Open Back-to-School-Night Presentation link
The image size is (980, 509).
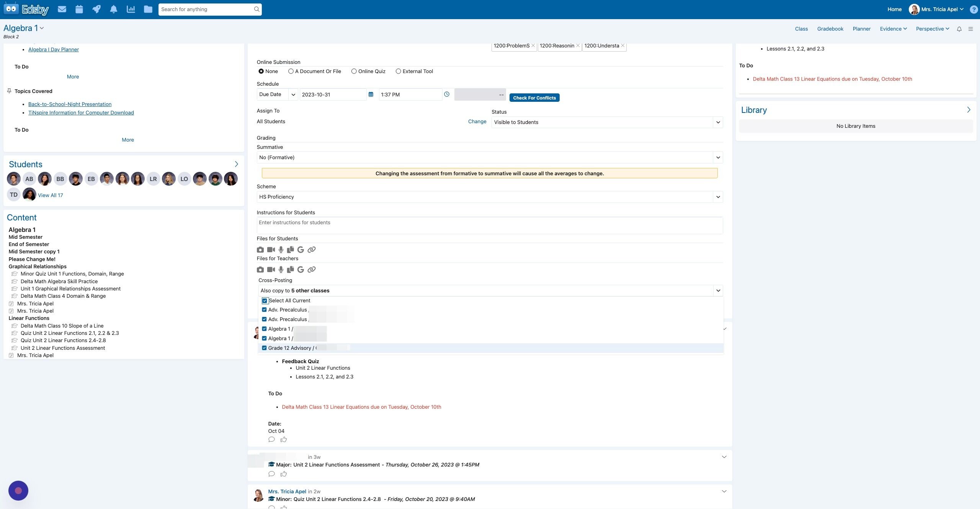[70, 104]
